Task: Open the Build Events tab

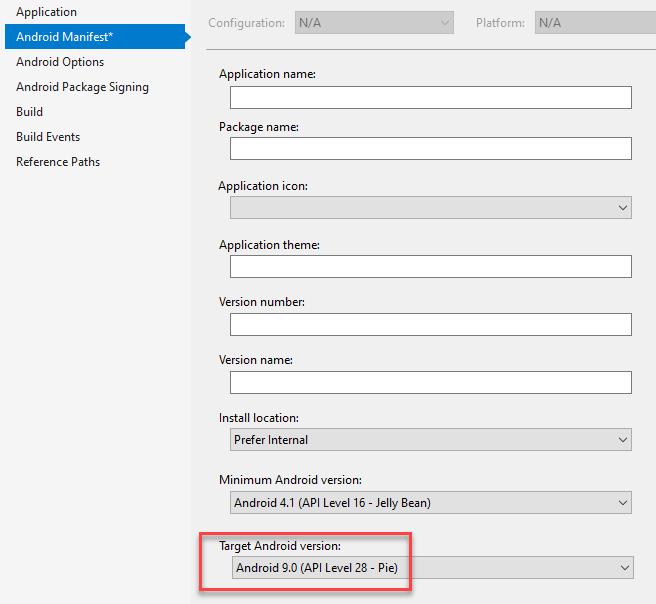Action: tap(48, 137)
